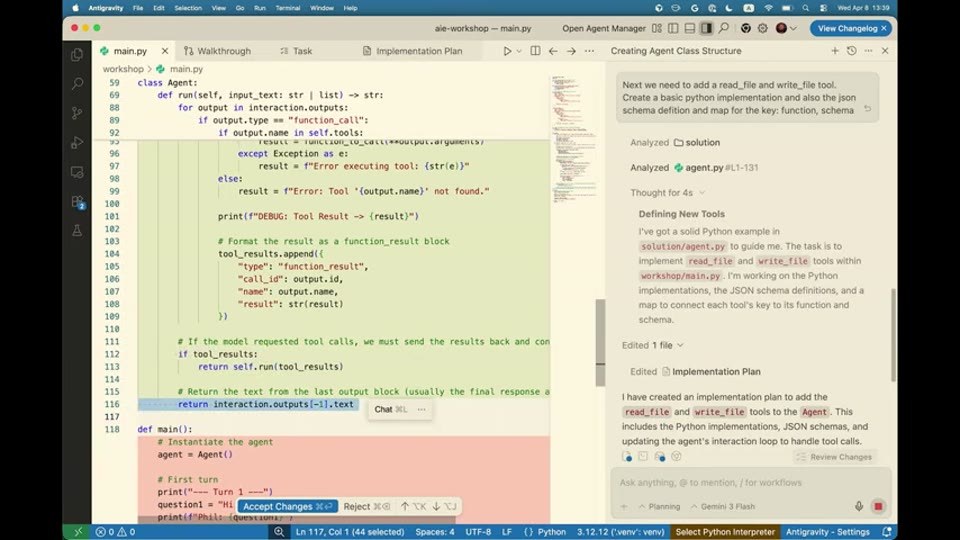Click View Changelog button

[x=850, y=28]
